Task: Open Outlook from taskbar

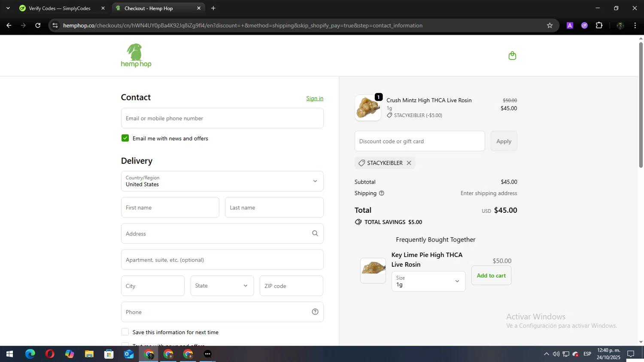Action: 129,354
